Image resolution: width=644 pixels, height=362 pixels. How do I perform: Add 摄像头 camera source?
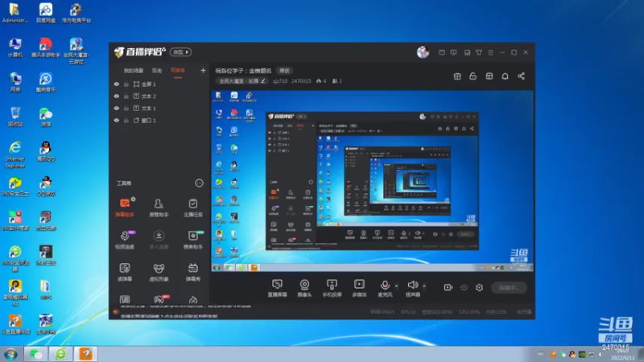click(x=304, y=288)
